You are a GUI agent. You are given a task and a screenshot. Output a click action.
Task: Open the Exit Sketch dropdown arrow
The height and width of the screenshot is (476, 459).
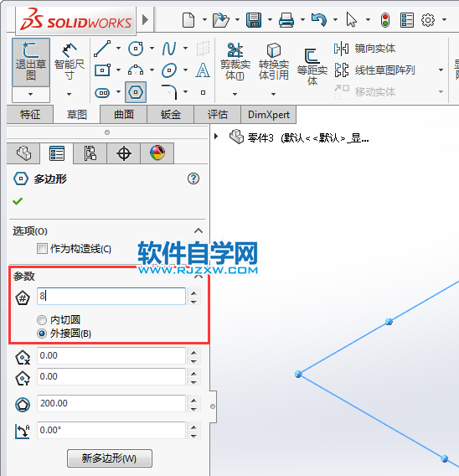pos(31,95)
